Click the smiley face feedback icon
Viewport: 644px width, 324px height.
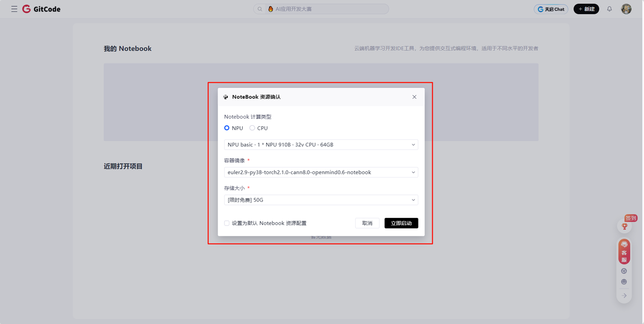coord(624,282)
